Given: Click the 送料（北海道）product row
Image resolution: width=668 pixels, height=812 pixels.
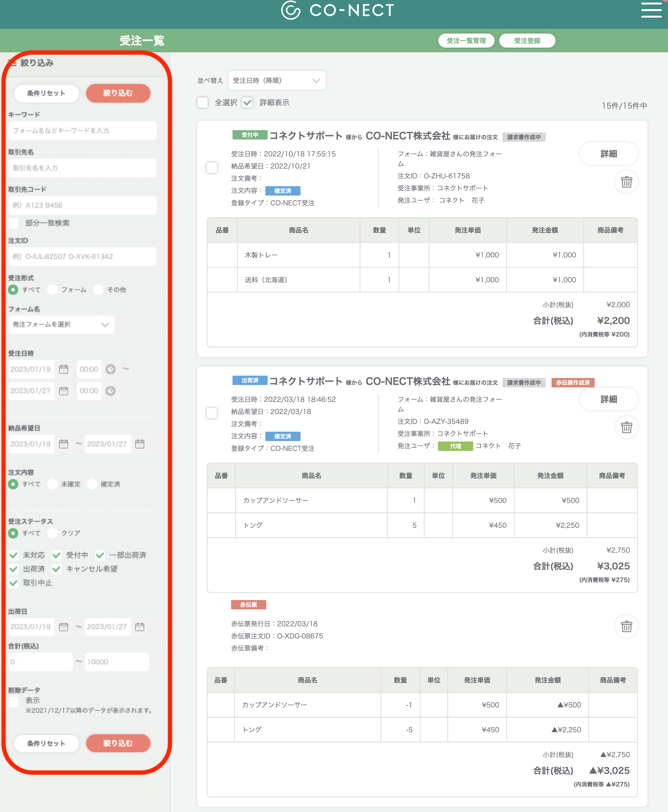Looking at the screenshot, I should click(x=422, y=280).
